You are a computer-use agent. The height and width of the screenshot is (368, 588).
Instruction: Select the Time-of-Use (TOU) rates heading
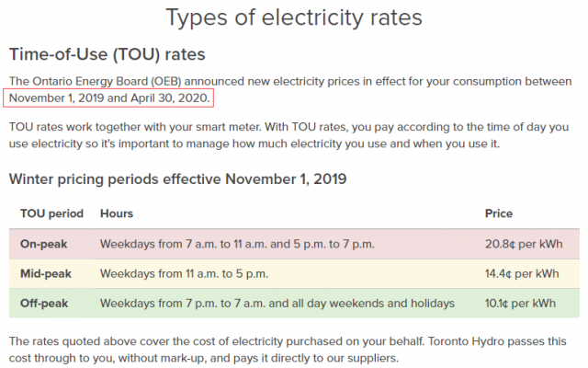[107, 54]
